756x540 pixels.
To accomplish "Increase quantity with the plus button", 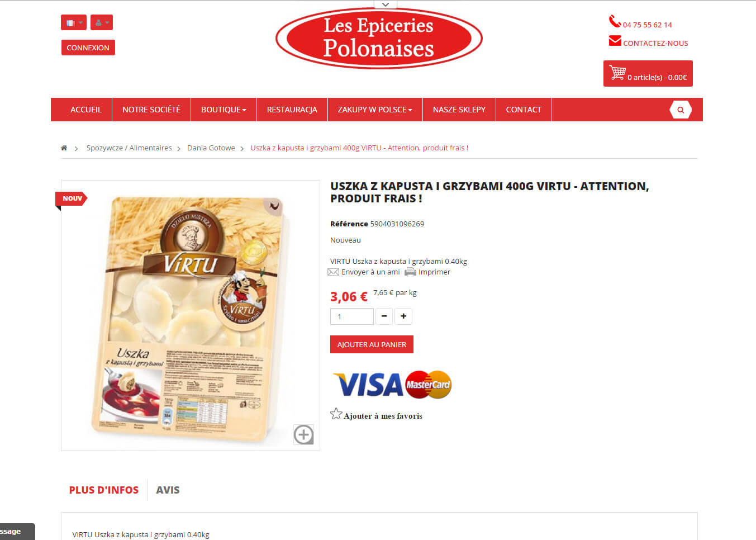I will (x=403, y=316).
